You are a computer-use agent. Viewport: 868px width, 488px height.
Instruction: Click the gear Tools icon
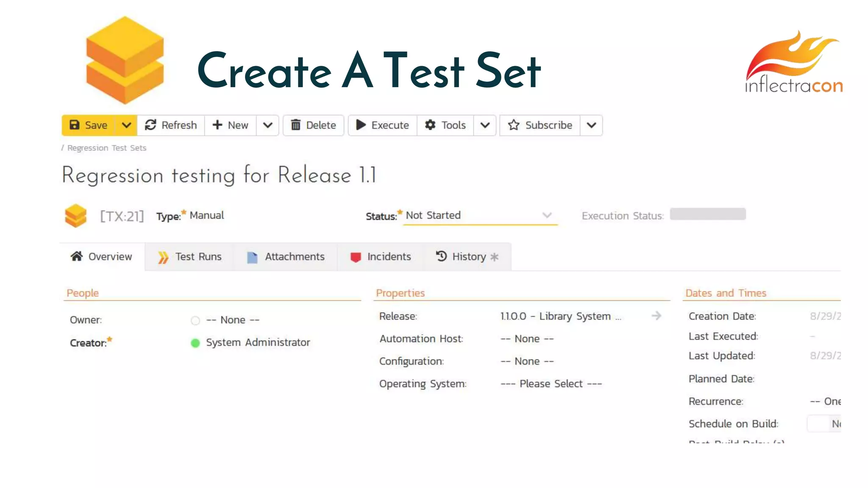[430, 125]
